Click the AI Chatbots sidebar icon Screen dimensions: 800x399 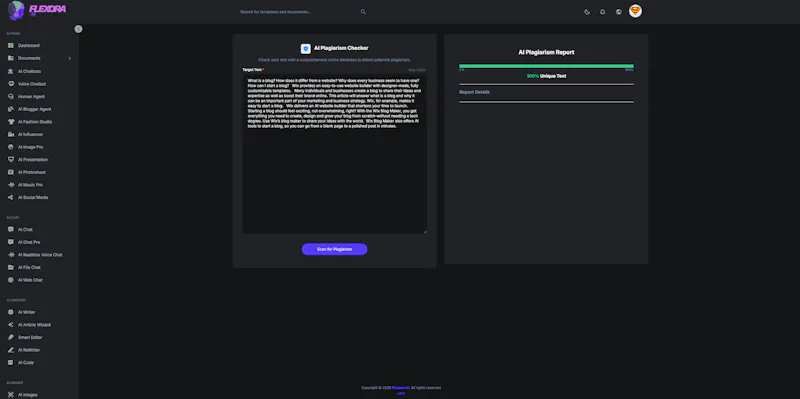click(x=11, y=71)
